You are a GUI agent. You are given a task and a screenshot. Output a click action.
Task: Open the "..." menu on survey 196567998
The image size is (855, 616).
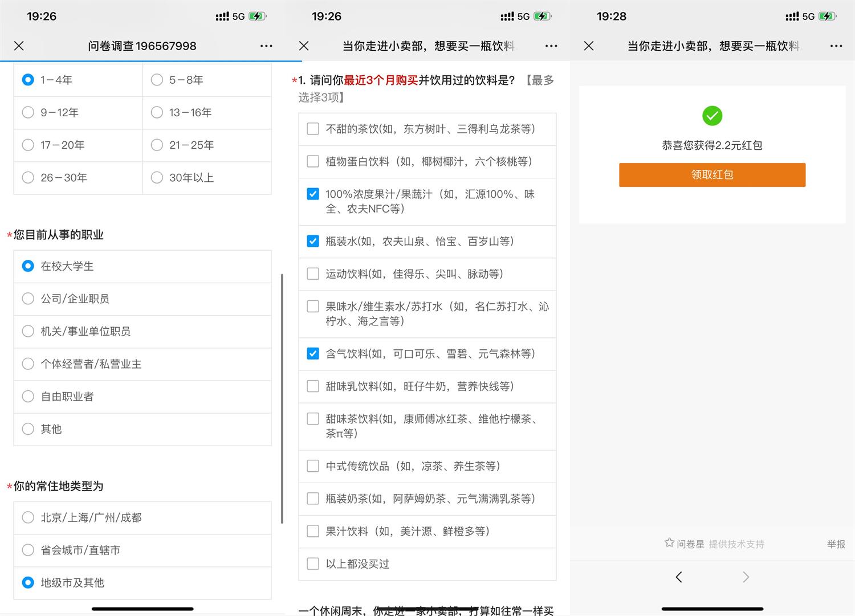(x=266, y=46)
